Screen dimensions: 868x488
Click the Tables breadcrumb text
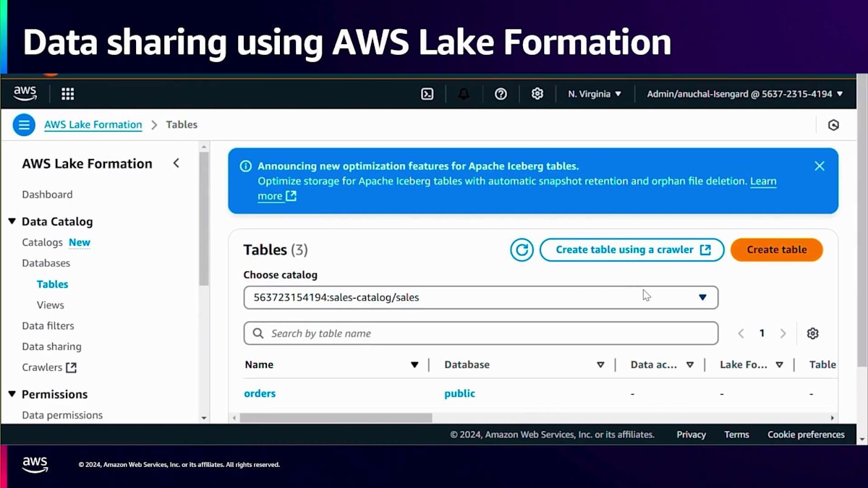click(x=182, y=124)
